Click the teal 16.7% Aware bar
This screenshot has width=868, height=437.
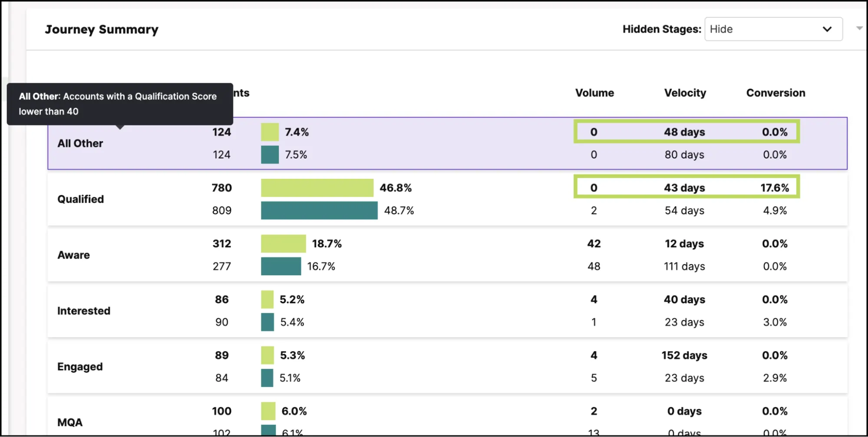281,266
